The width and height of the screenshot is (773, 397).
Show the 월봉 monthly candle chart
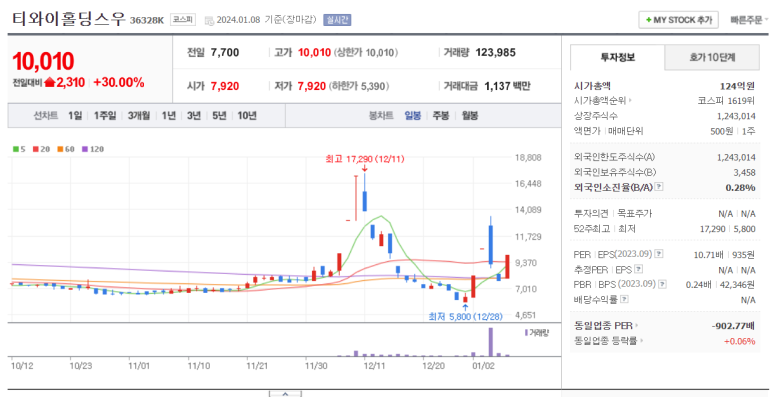(470, 116)
